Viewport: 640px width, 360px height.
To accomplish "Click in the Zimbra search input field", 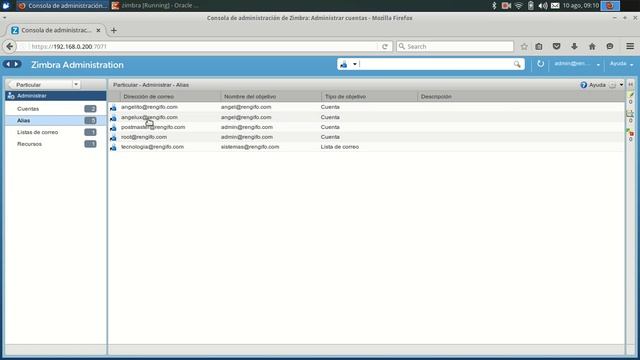I will point(436,64).
